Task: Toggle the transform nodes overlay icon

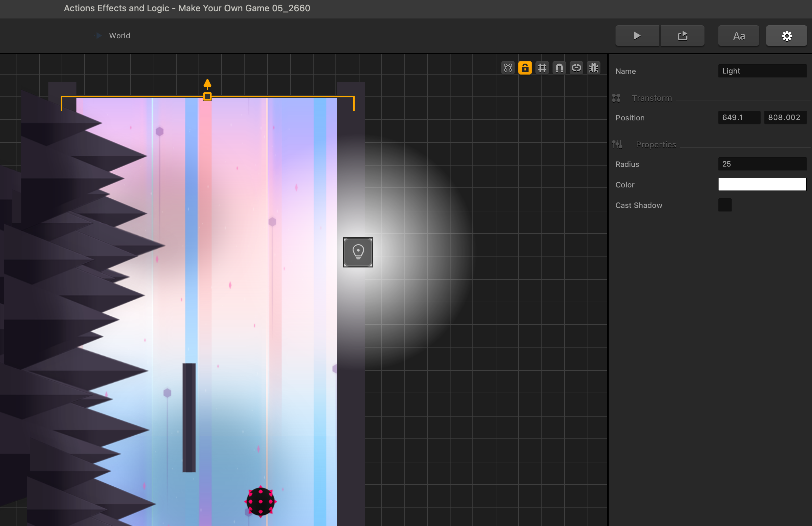Action: click(508, 68)
